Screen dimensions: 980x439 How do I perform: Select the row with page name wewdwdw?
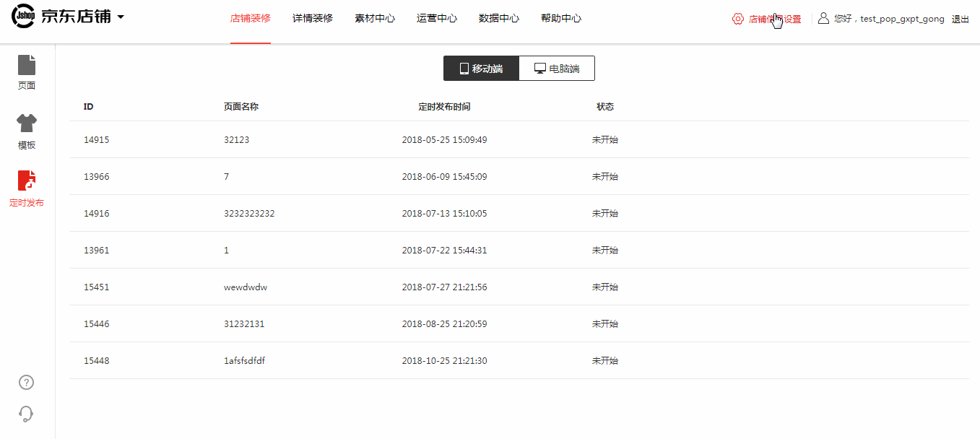click(246, 287)
